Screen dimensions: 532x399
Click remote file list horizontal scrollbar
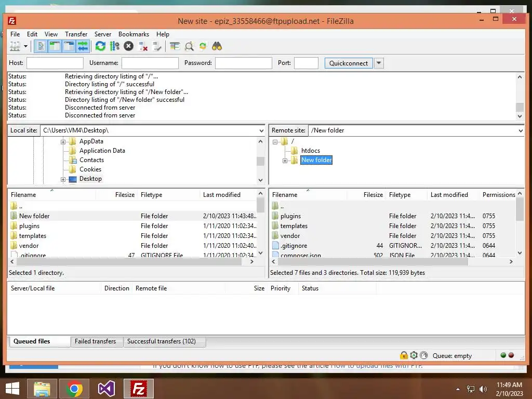coord(373,262)
